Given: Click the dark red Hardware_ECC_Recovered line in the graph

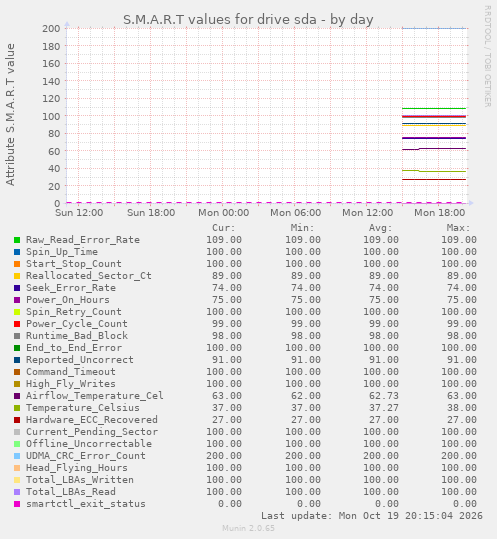Looking at the screenshot, I should tap(434, 179).
